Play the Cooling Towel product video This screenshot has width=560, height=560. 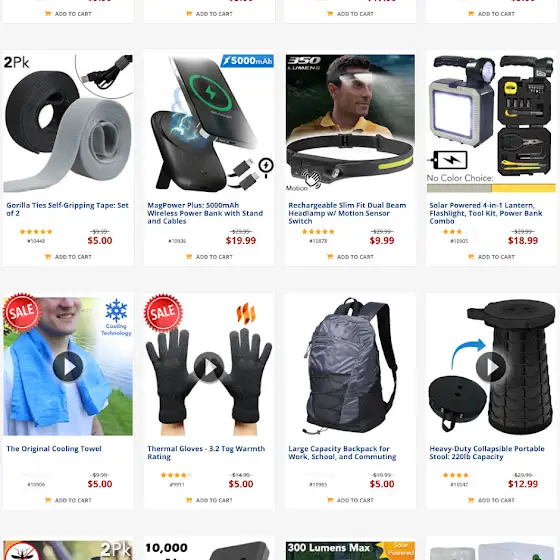(68, 366)
